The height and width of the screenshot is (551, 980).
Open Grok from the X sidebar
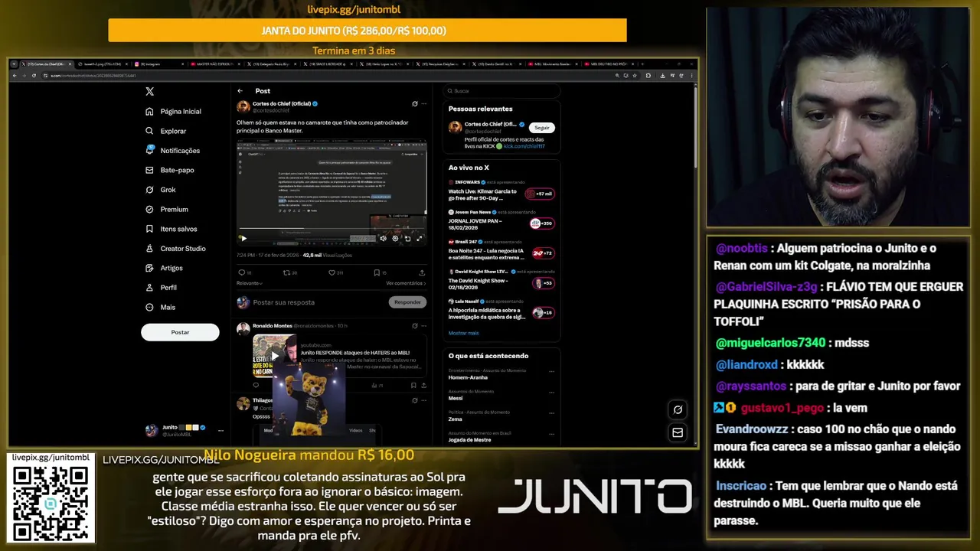pyautogui.click(x=161, y=190)
